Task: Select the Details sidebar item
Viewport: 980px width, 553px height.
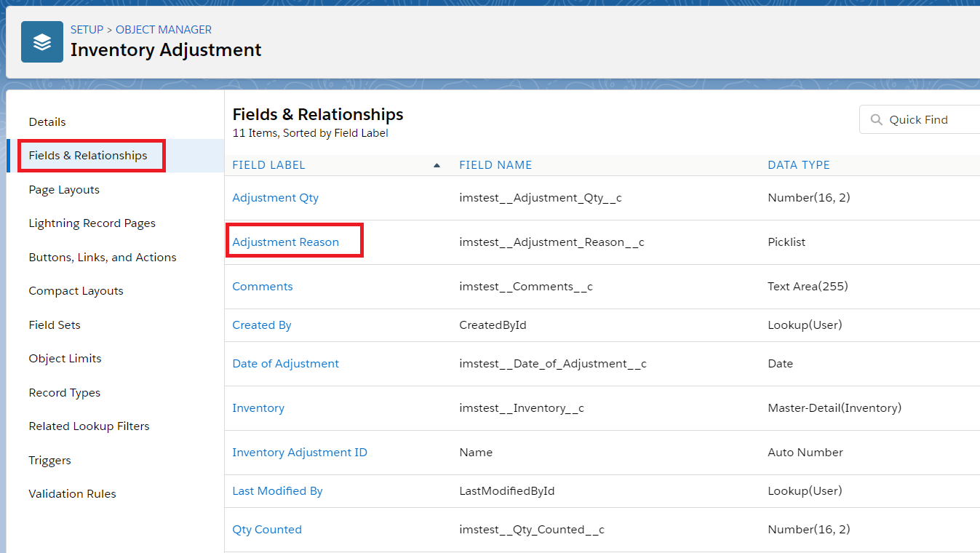Action: 47,122
